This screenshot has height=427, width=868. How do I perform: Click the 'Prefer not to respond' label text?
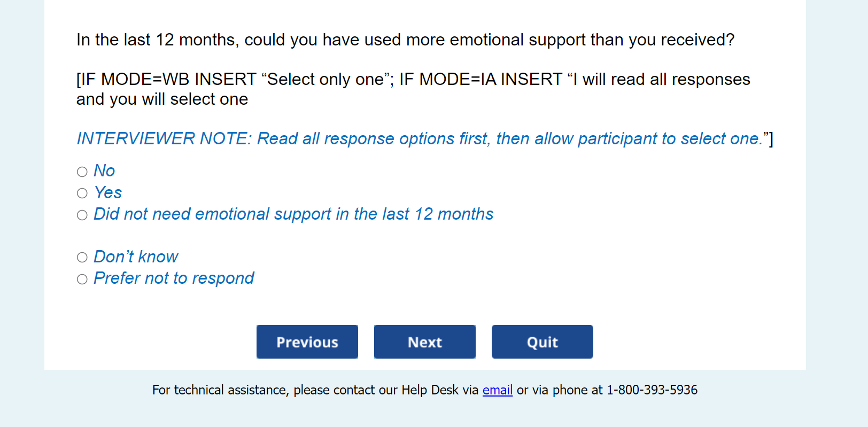click(x=174, y=278)
